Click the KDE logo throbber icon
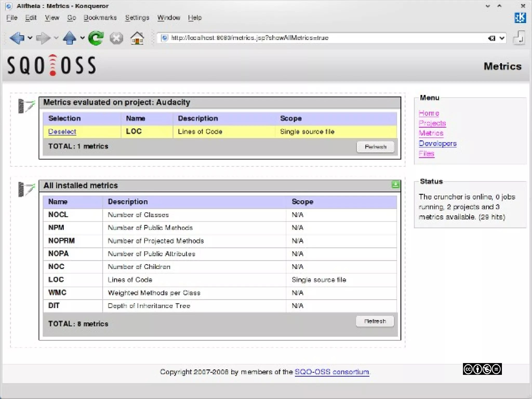This screenshot has width=532, height=399. 520,18
